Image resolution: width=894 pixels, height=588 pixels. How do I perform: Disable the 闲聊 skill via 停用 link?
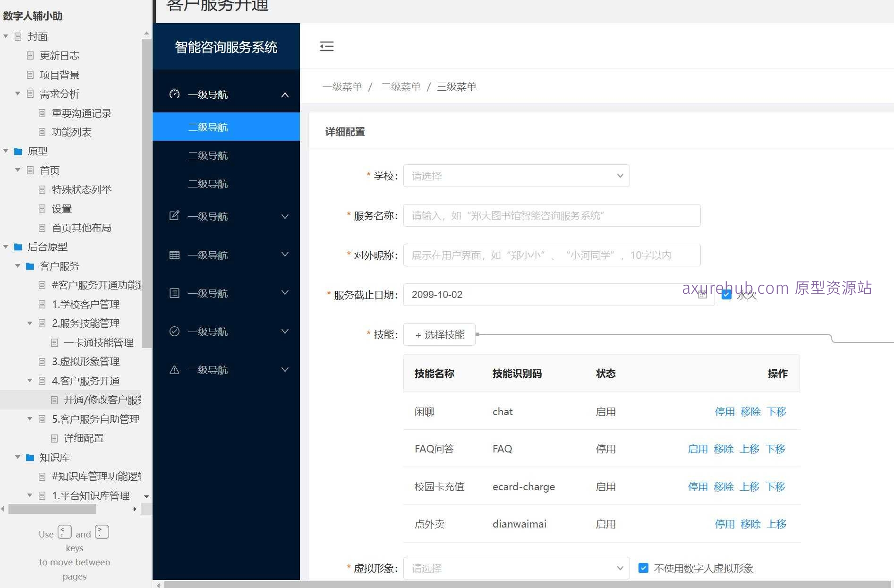tap(724, 411)
